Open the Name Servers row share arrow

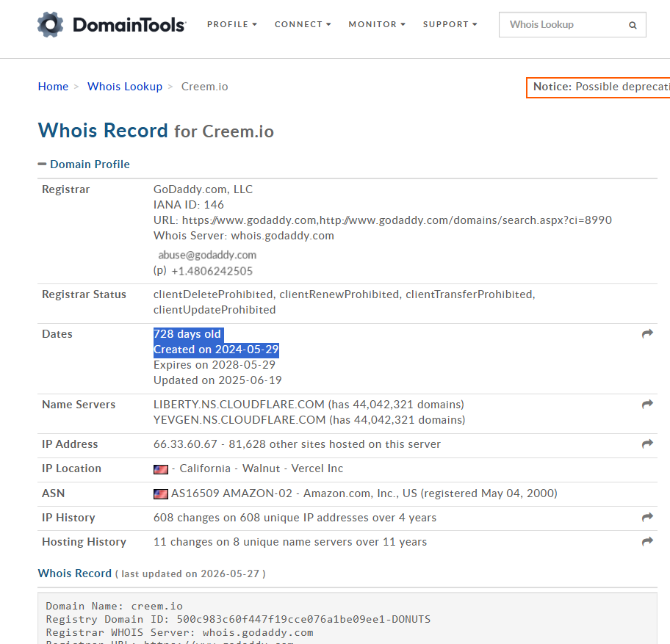click(x=647, y=404)
